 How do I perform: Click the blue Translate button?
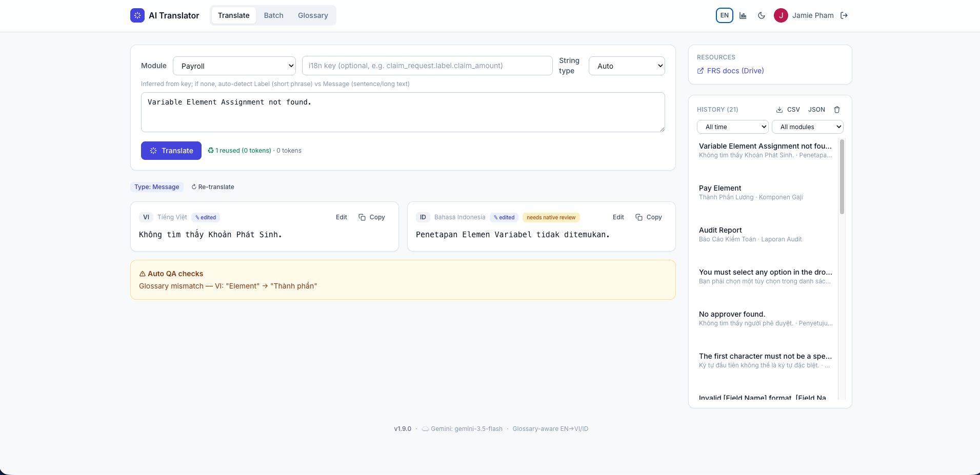pos(171,151)
